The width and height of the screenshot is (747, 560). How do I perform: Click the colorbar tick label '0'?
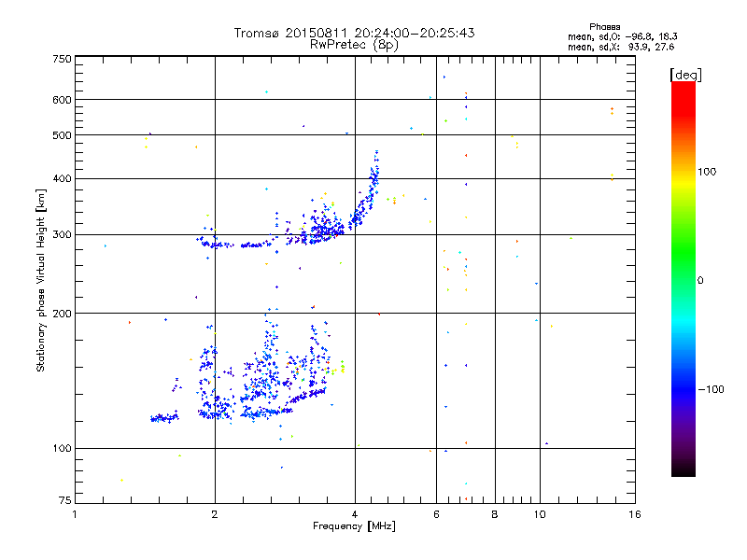point(700,281)
